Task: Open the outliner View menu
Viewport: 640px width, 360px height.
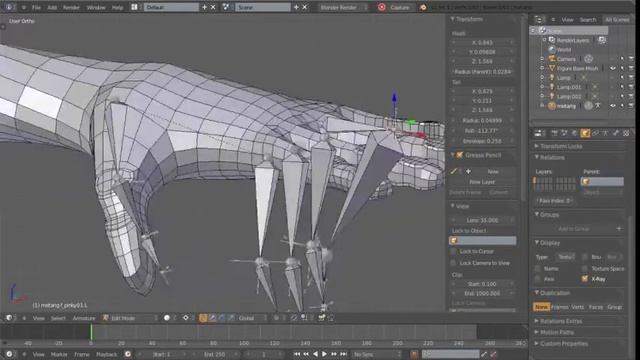Action: click(x=567, y=20)
